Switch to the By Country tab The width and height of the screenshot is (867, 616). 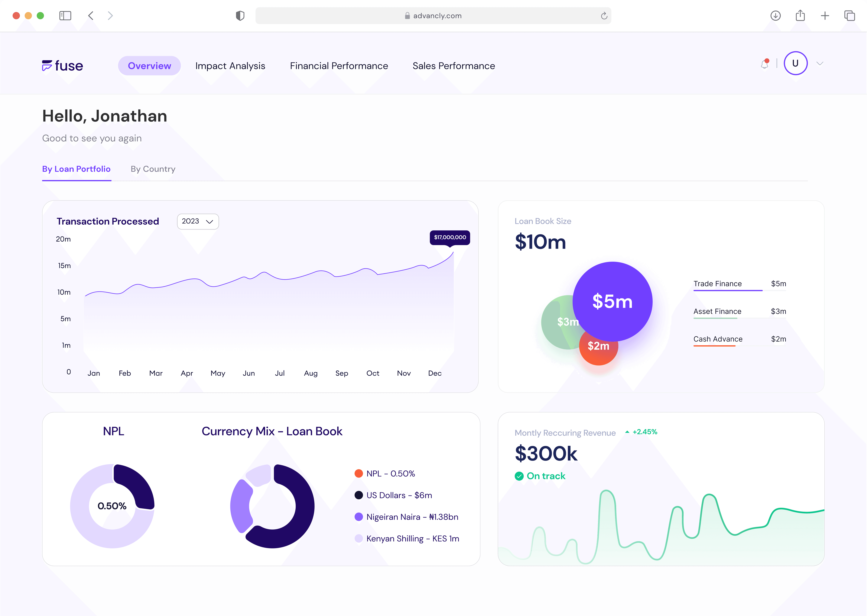(153, 169)
